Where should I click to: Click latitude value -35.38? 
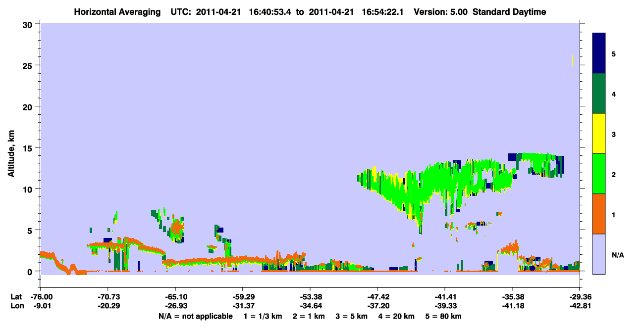512,297
